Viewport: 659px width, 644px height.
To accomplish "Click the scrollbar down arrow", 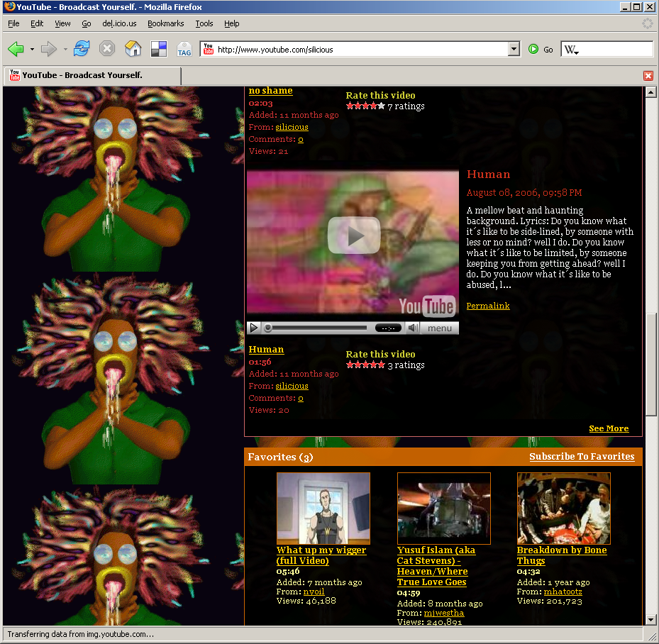I will point(650,620).
